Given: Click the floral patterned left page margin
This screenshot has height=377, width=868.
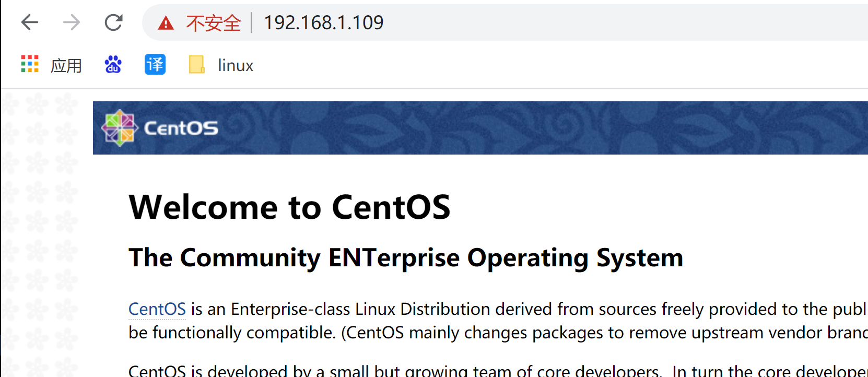Looking at the screenshot, I should pyautogui.click(x=46, y=233).
